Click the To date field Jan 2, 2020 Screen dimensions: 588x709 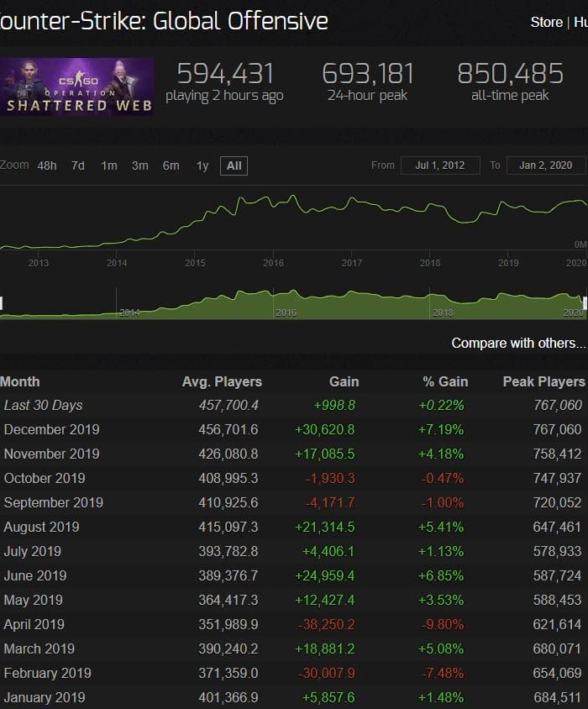point(545,165)
